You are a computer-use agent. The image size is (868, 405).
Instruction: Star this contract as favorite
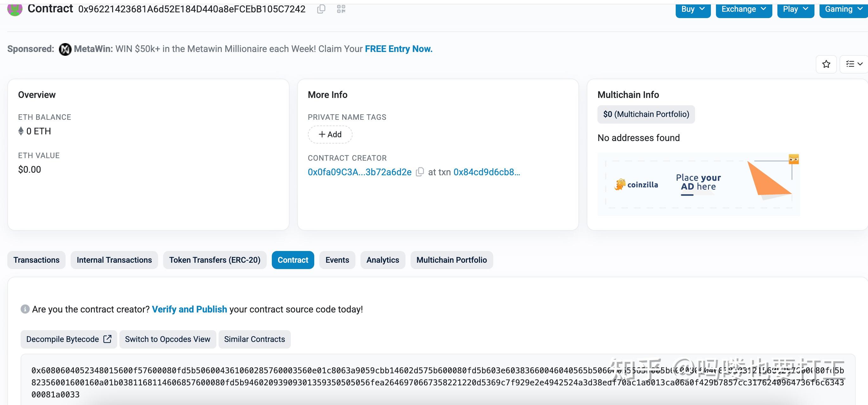coord(826,64)
